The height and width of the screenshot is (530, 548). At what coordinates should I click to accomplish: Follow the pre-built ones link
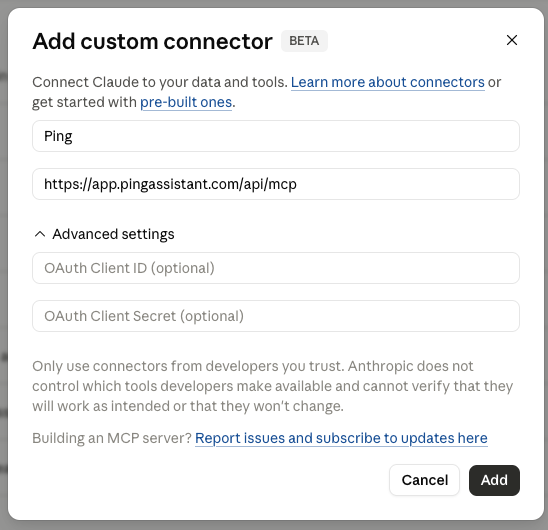(186, 102)
